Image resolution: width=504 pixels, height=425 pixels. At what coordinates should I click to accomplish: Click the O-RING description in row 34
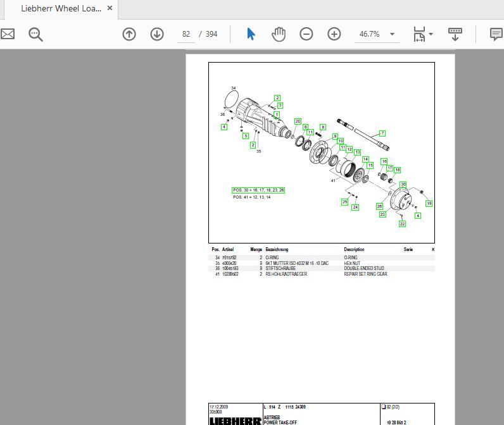pyautogui.click(x=351, y=258)
